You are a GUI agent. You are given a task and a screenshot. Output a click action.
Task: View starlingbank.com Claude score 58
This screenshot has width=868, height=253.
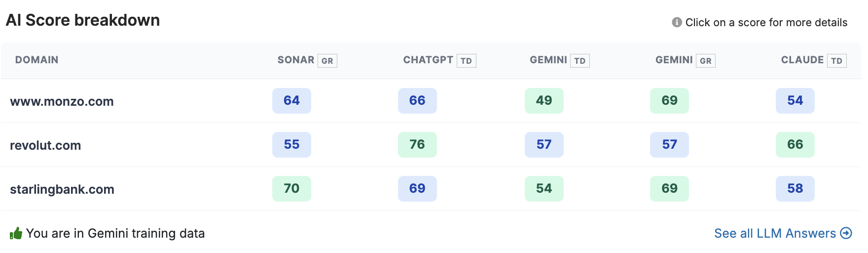pyautogui.click(x=795, y=189)
